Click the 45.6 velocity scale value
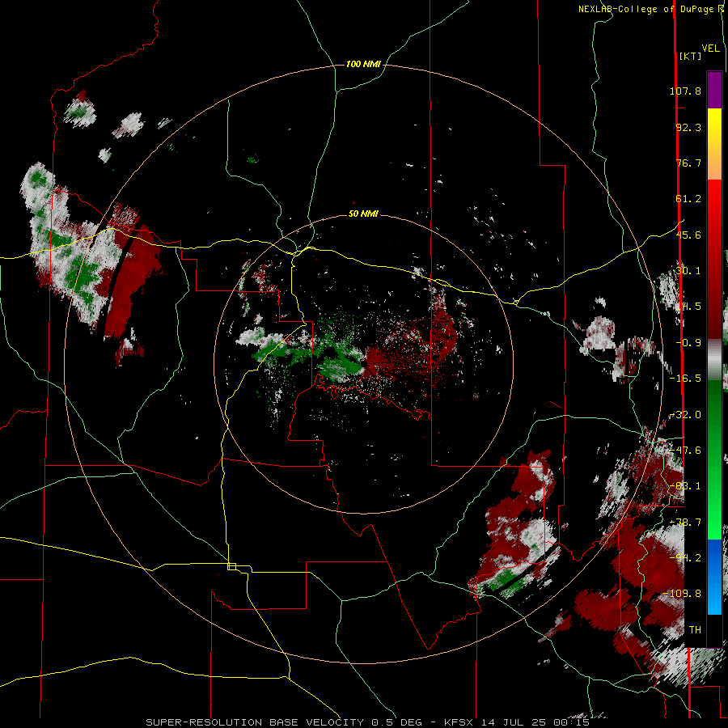This screenshot has height=728, width=728. 688,235
